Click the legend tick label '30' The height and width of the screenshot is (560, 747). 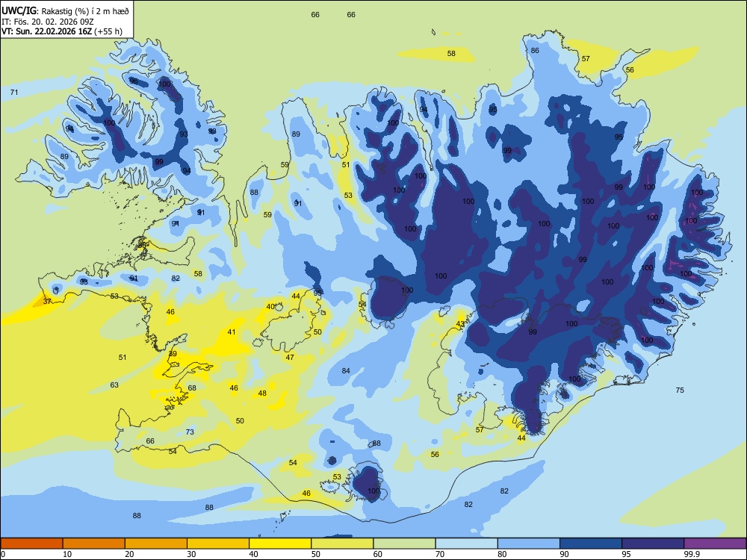[191, 554]
